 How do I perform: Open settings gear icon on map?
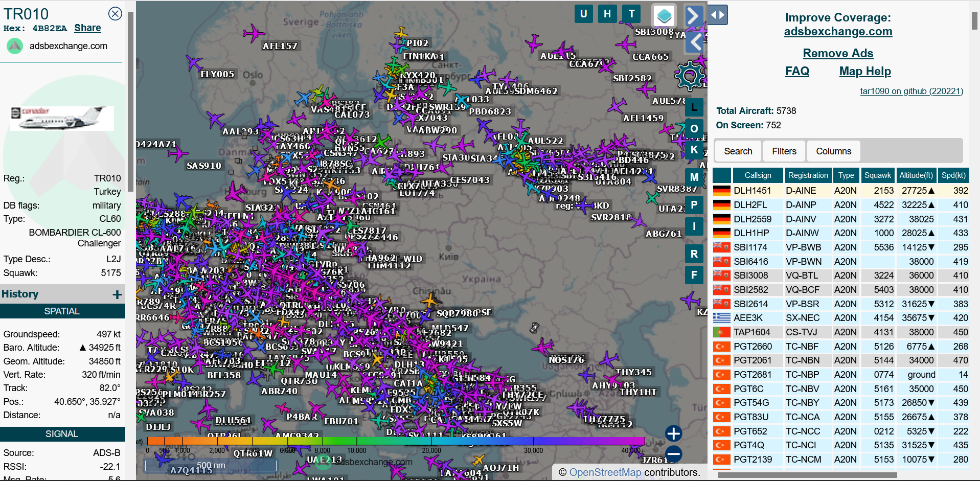pyautogui.click(x=690, y=76)
